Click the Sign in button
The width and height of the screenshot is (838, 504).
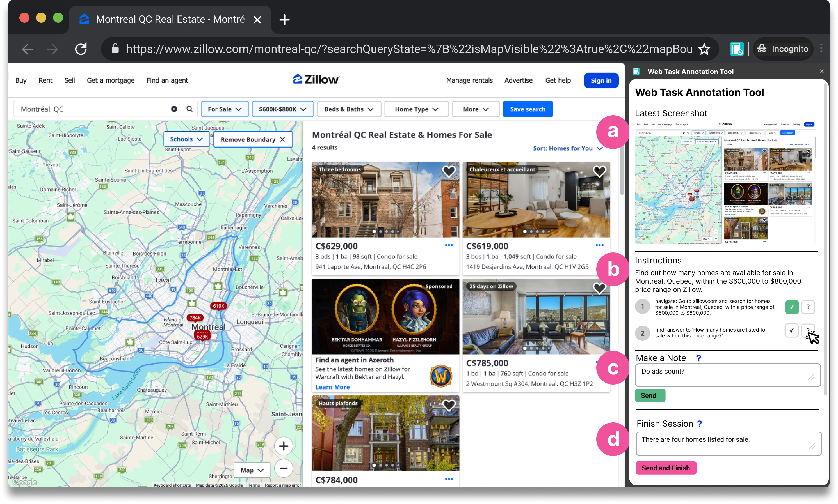click(x=601, y=80)
